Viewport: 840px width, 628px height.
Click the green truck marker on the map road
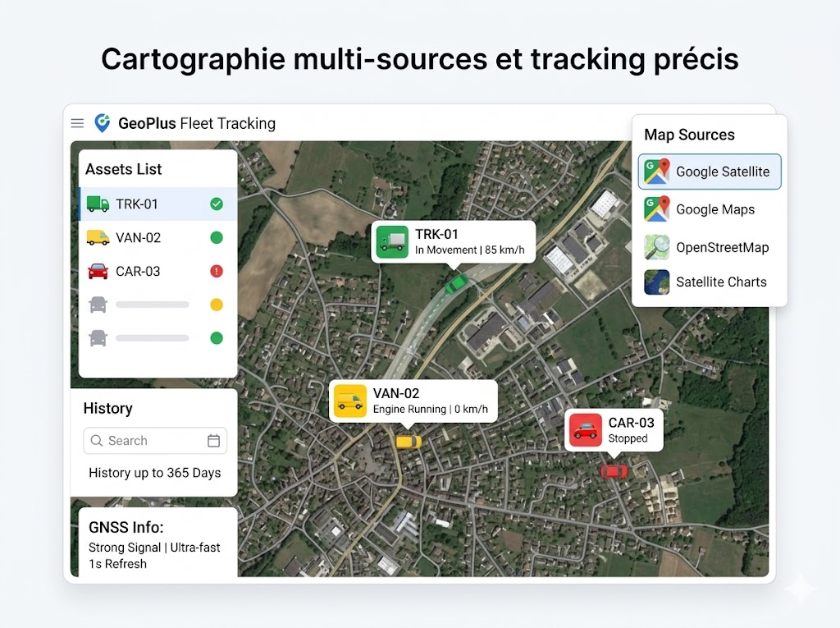pos(456,283)
